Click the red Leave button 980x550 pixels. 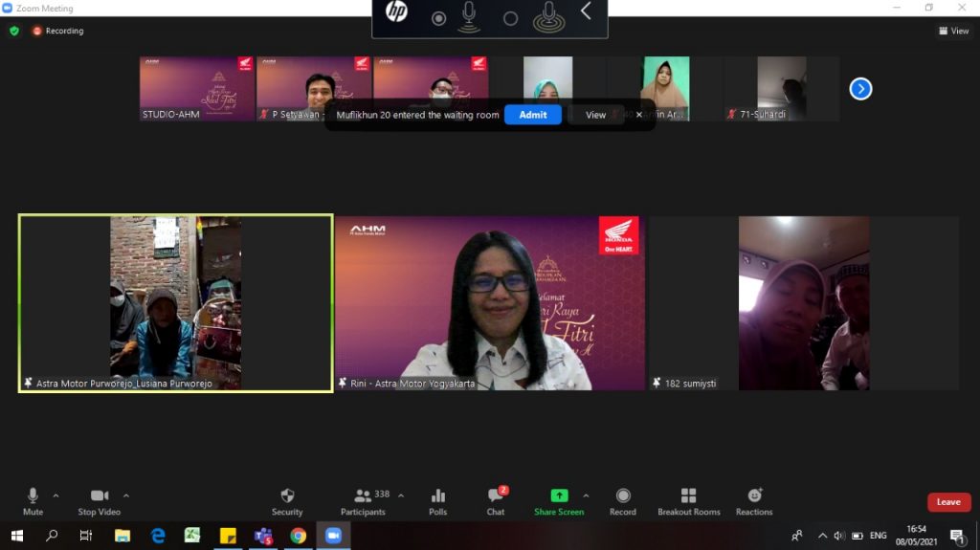point(948,502)
